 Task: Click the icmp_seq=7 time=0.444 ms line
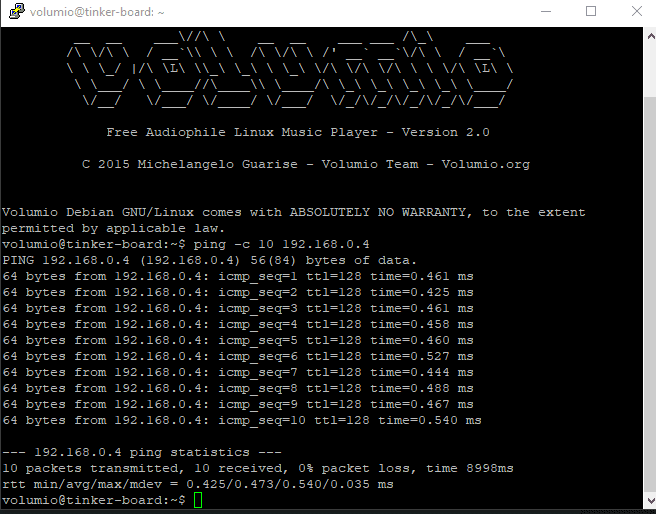pos(238,372)
